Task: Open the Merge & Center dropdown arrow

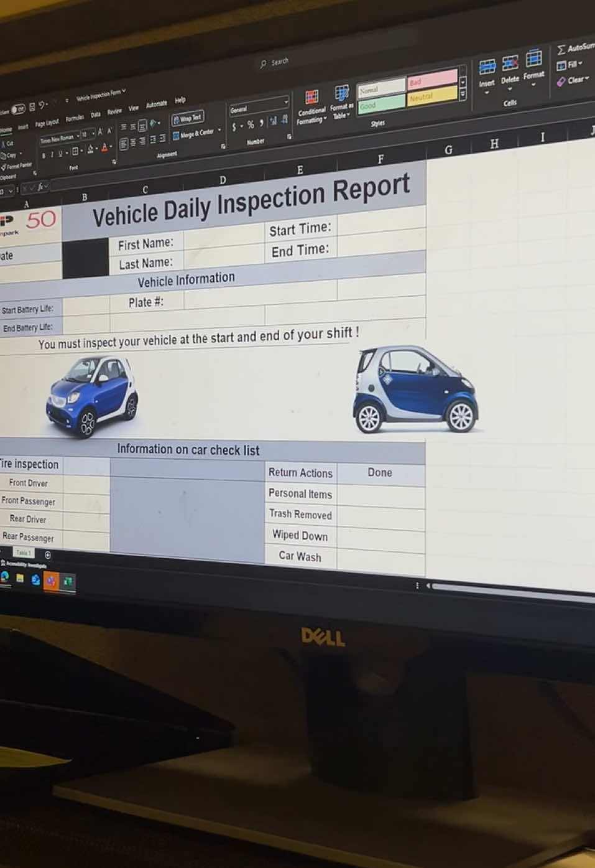Action: (219, 130)
